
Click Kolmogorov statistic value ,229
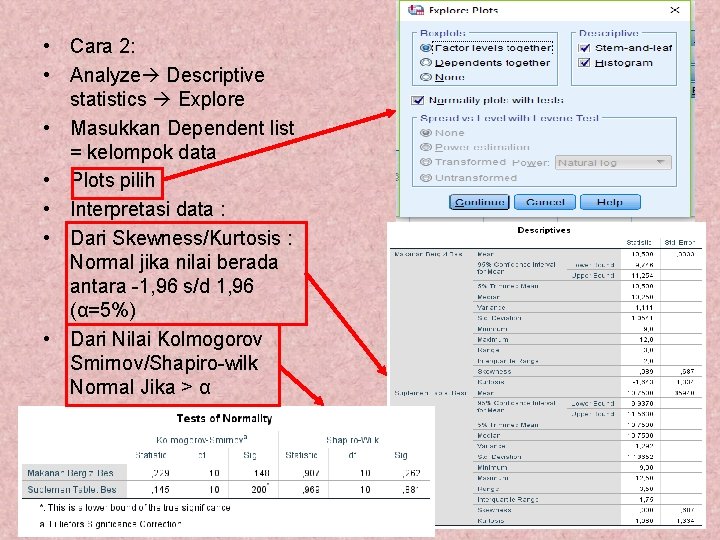point(160,473)
